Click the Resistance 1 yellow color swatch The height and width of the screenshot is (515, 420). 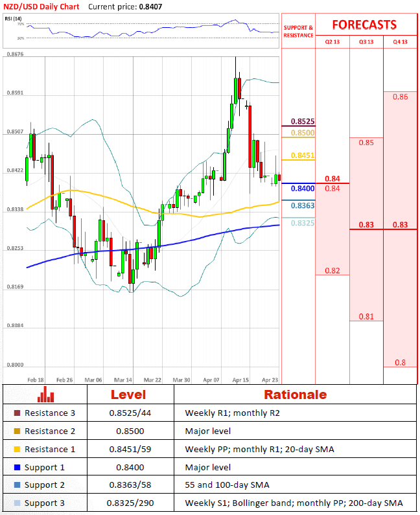click(x=17, y=449)
